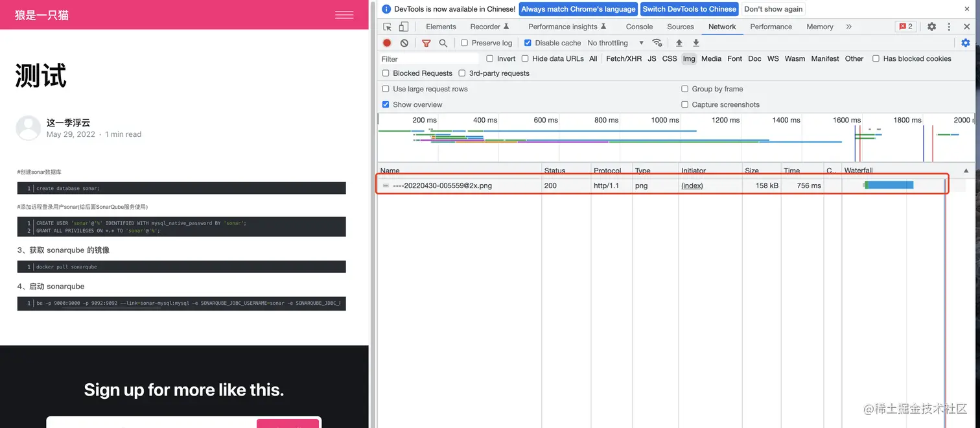The width and height of the screenshot is (980, 428).
Task: Filter requests by Doc
Action: (x=754, y=58)
